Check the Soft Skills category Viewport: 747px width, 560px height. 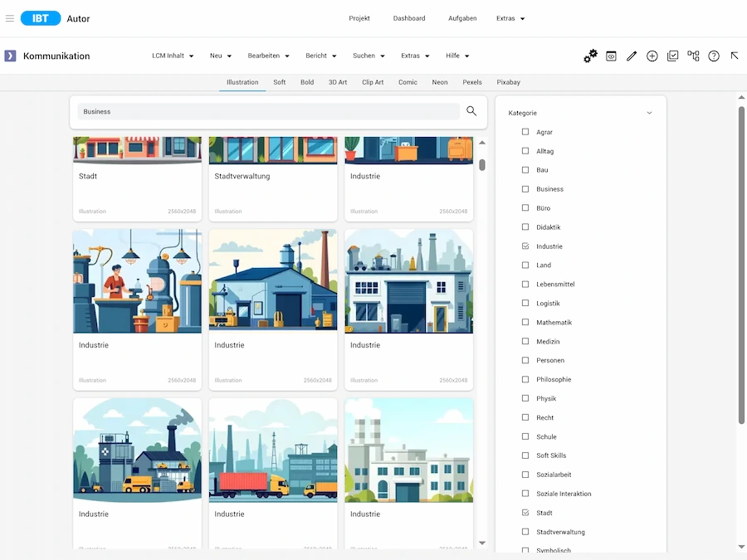pyautogui.click(x=525, y=455)
